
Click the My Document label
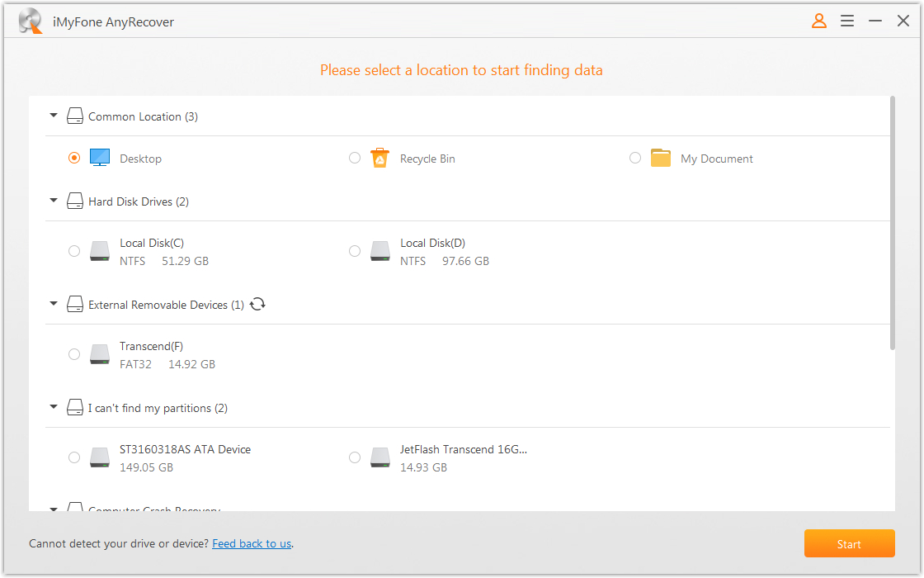tap(717, 159)
